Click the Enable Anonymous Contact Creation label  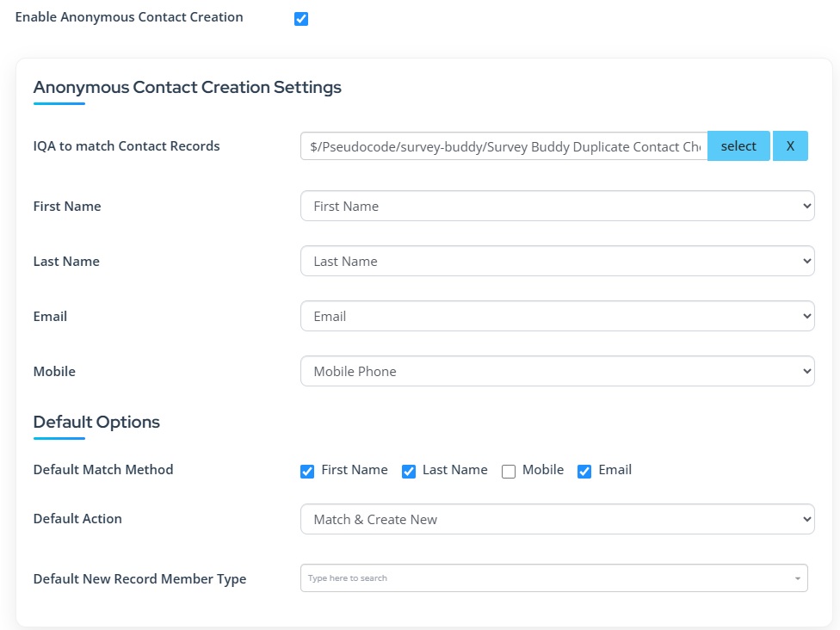click(x=129, y=17)
